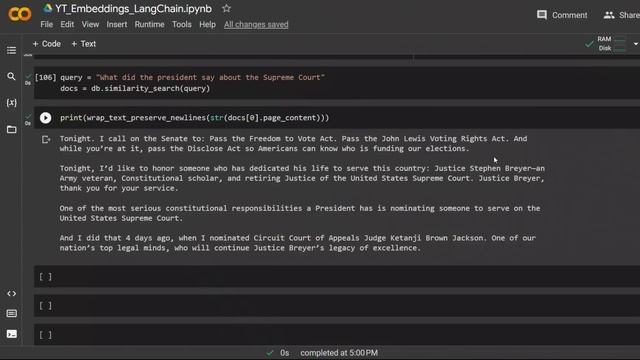The image size is (640, 360).
Task: Add a new Text cell
Action: click(x=84, y=44)
